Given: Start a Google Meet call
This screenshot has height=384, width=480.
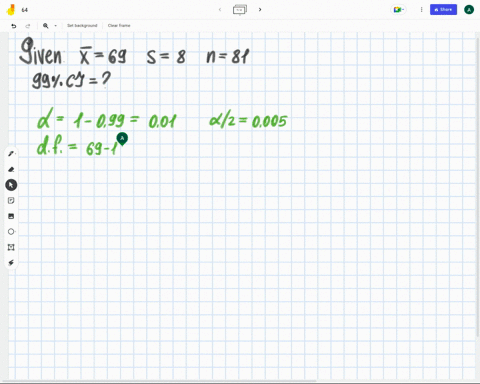Looking at the screenshot, I should tap(398, 10).
